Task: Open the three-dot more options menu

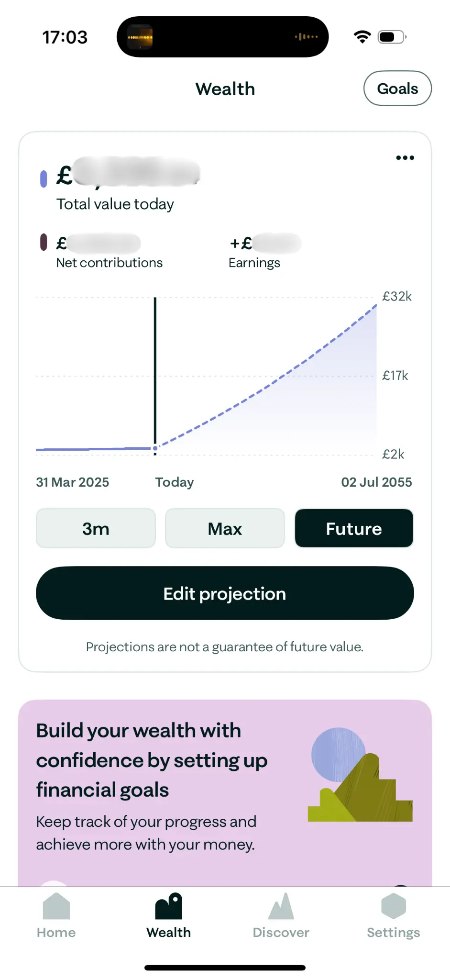Action: pos(405,158)
